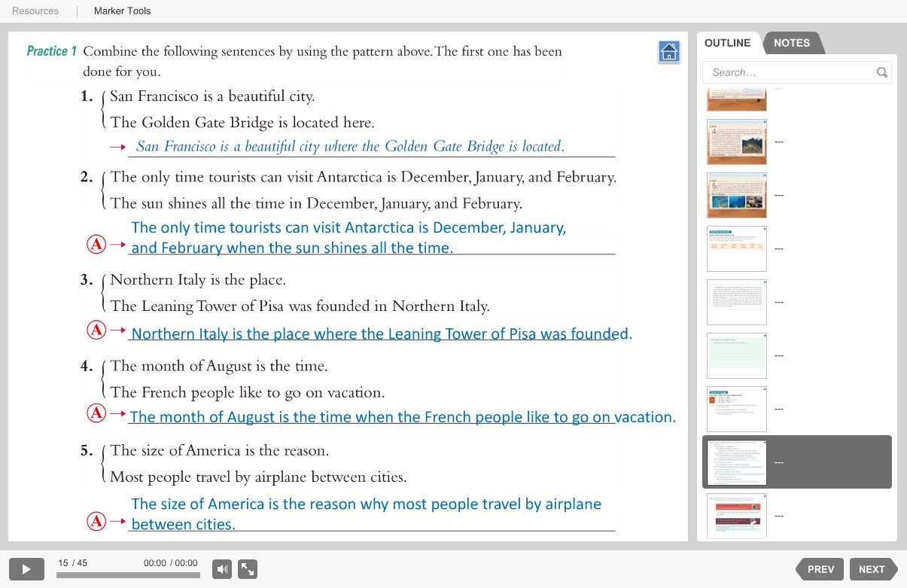Open the green lined writing slide thumbnail
The width and height of the screenshot is (907, 588).
(x=737, y=355)
